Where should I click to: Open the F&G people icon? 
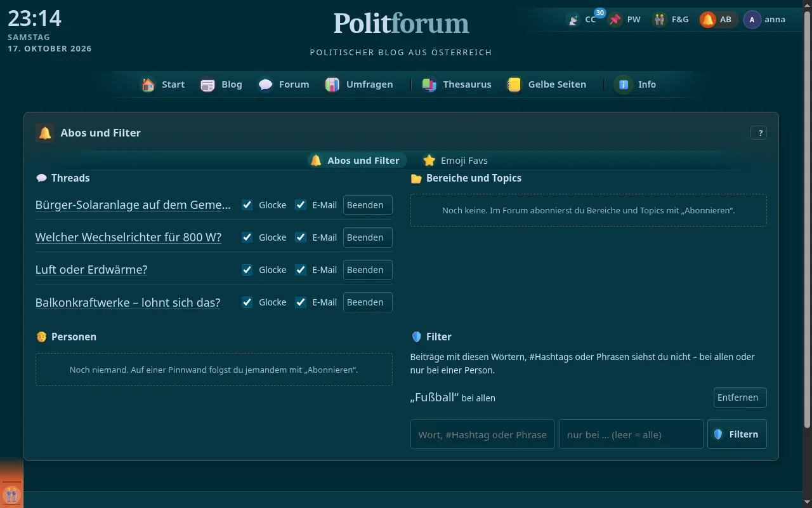[x=660, y=20]
